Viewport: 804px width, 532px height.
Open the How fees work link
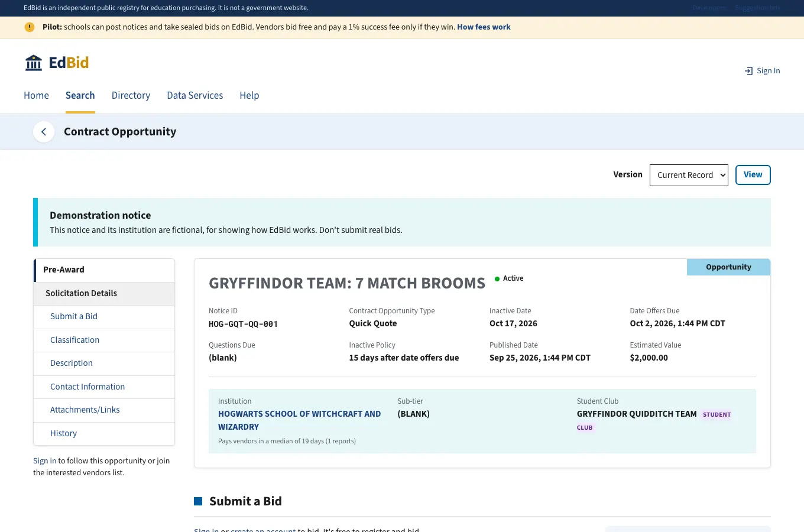tap(484, 27)
